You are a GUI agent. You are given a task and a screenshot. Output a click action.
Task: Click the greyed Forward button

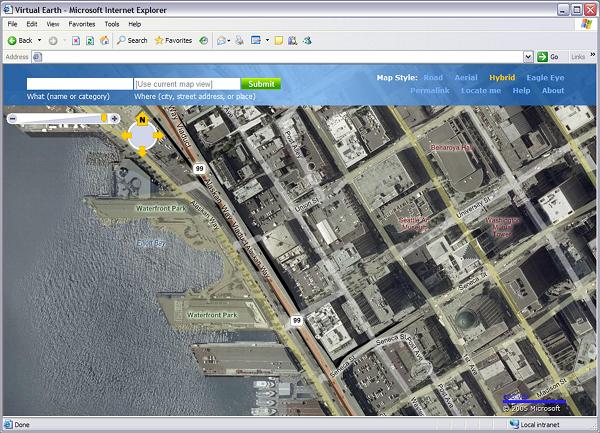[x=53, y=41]
